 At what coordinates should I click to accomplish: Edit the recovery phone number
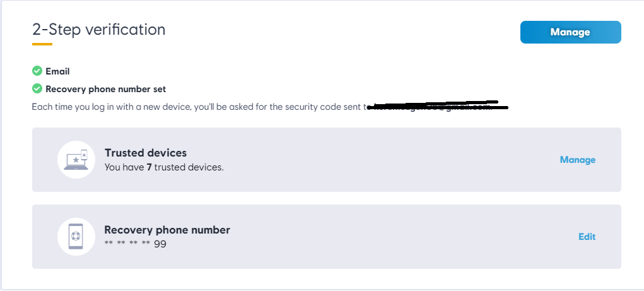[587, 237]
